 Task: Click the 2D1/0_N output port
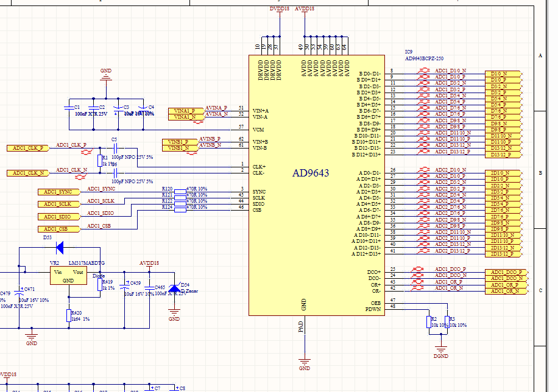point(504,173)
